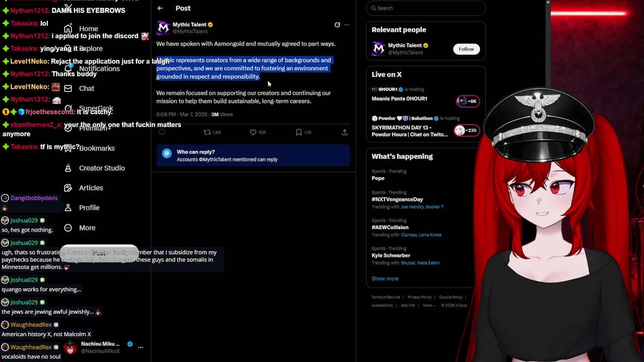644x362 pixels.
Task: Follow Mythic Talent in Relevant people
Action: click(x=466, y=49)
